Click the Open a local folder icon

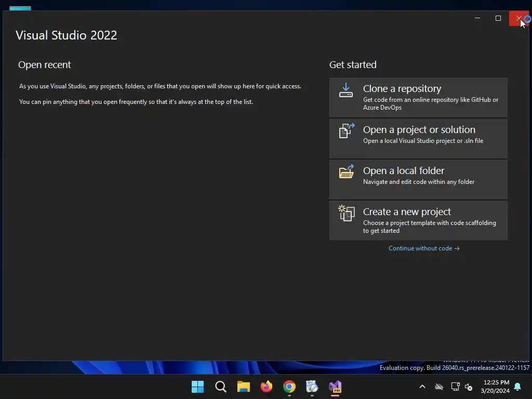[347, 171]
